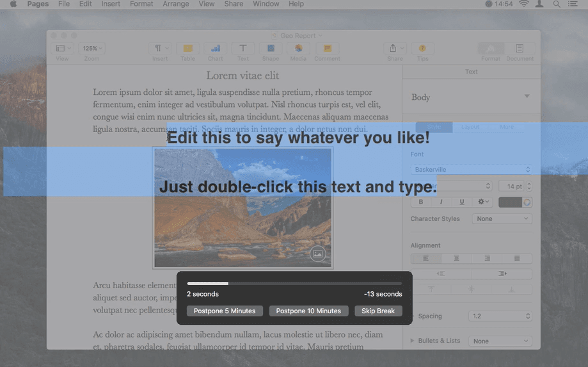Open advanced text options gear
The image size is (588, 367).
[483, 202]
